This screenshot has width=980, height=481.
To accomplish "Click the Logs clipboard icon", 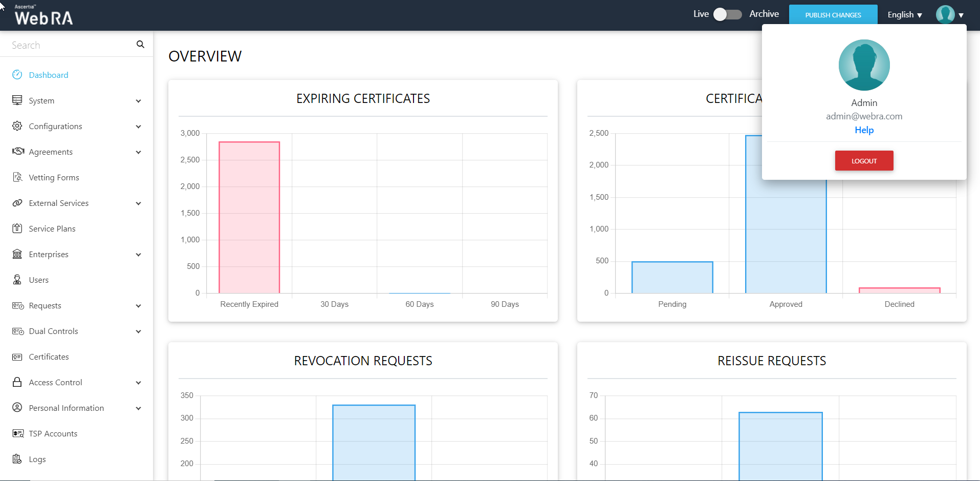I will click(17, 459).
